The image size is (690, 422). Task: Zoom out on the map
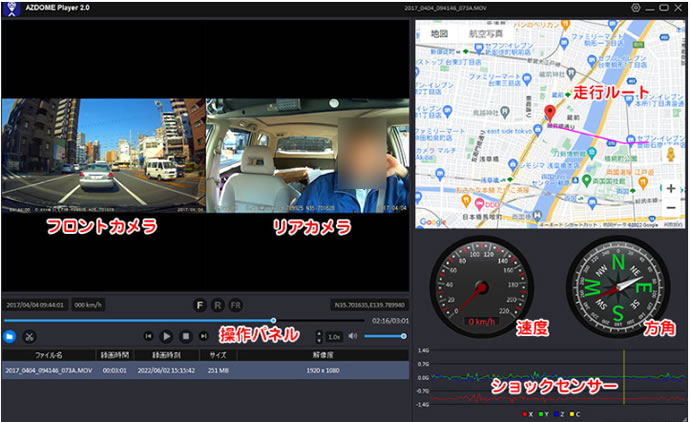click(x=671, y=207)
